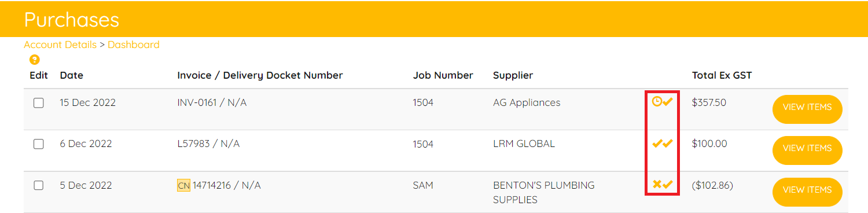The image size is (868, 213).
Task: Go to the Dashboard breadcrumb link
Action: click(133, 45)
